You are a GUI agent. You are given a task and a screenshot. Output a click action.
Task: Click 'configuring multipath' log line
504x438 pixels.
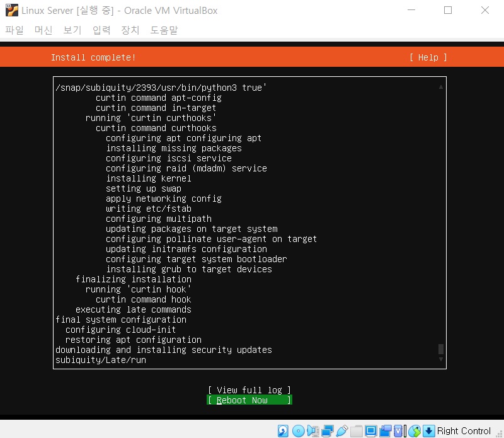(159, 219)
